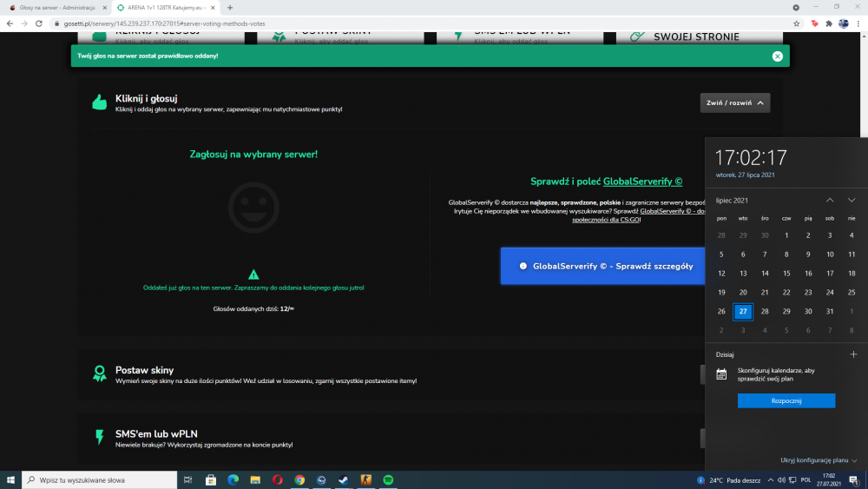Switch to ARENA 1v1 128TR browser tab

click(x=165, y=8)
